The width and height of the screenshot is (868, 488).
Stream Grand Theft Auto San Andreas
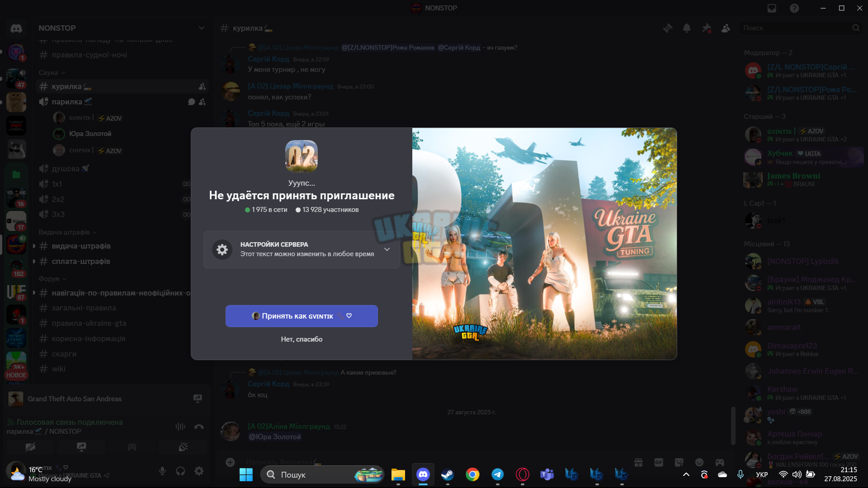pyautogui.click(x=198, y=399)
